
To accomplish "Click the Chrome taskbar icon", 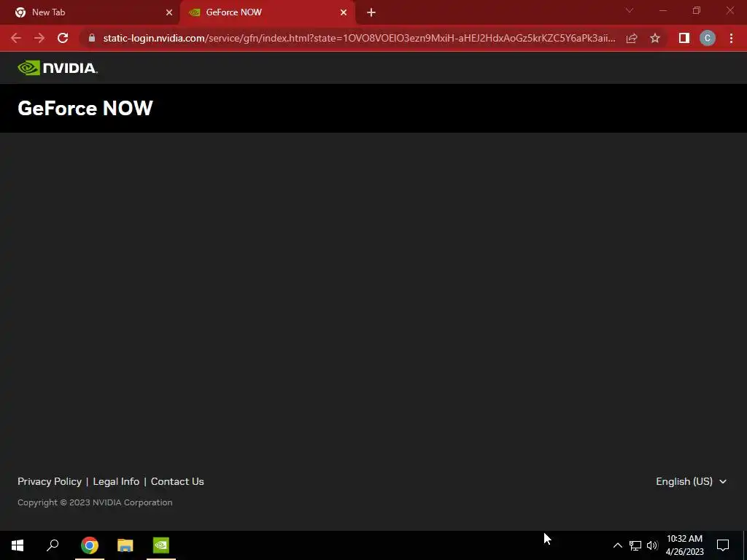I will pyautogui.click(x=90, y=545).
